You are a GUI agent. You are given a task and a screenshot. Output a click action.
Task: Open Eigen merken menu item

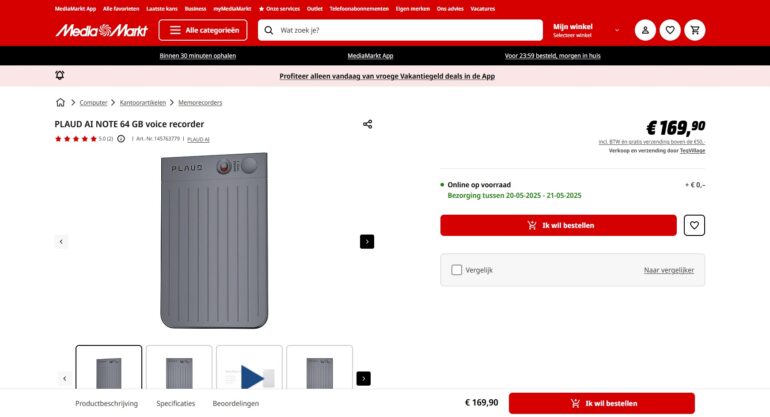[x=412, y=9]
